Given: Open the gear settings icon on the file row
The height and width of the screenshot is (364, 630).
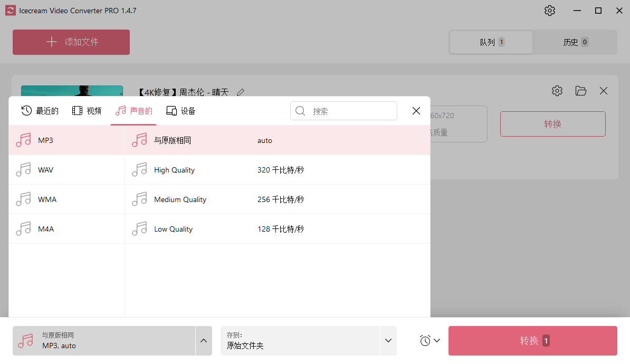Looking at the screenshot, I should 557,91.
